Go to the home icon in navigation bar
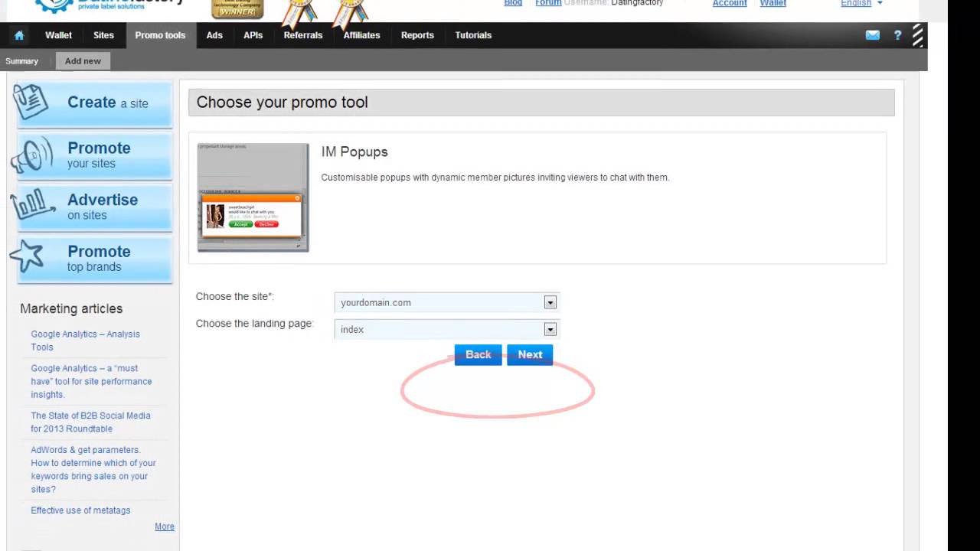 19,35
